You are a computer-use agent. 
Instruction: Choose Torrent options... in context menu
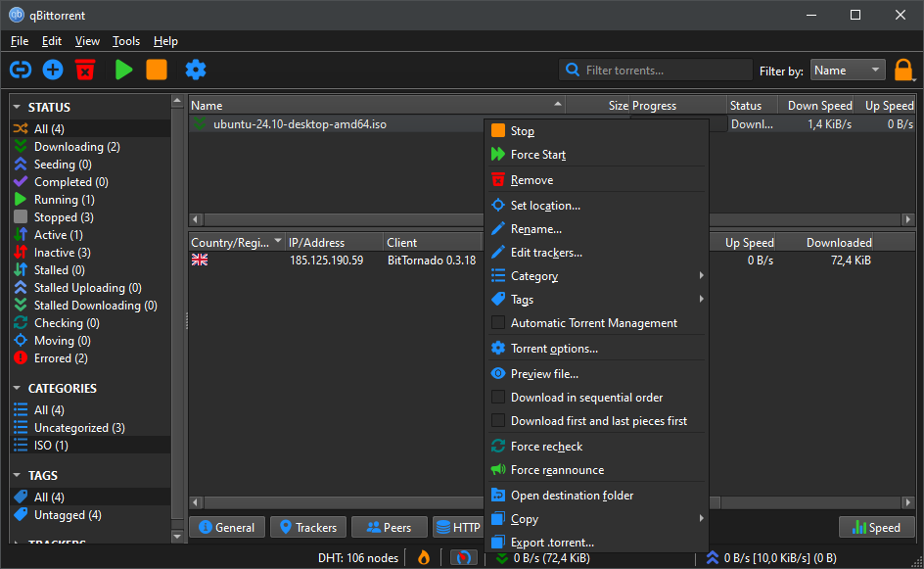[x=596, y=349]
